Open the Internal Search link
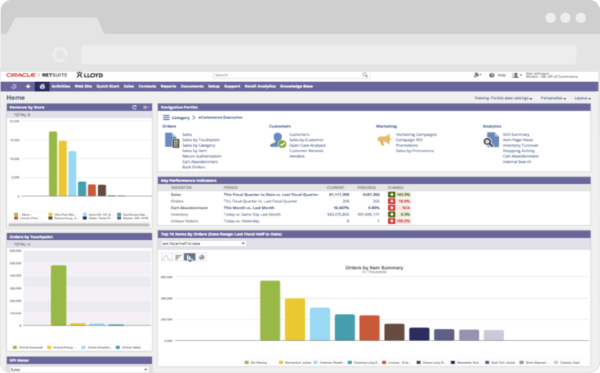This screenshot has height=373, width=600. pyautogui.click(x=517, y=162)
